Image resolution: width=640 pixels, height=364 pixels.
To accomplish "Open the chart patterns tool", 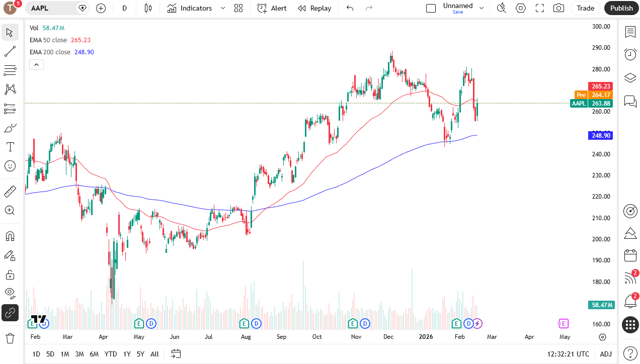I will [x=10, y=89].
